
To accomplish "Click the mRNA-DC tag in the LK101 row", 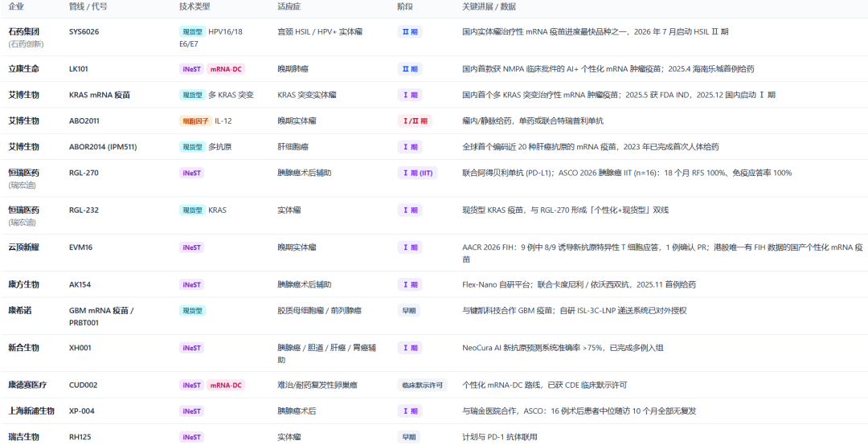I will [x=226, y=69].
